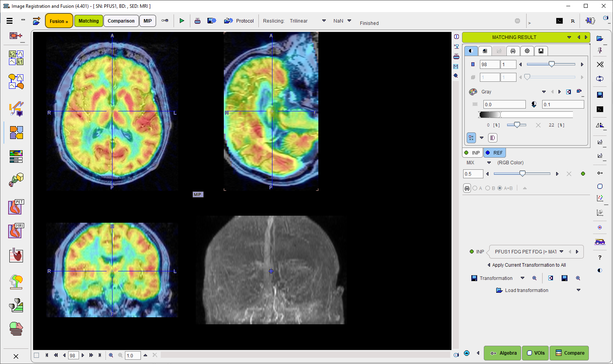This screenshot has height=364, width=613.
Task: Click the Fusion » button
Action: (59, 21)
